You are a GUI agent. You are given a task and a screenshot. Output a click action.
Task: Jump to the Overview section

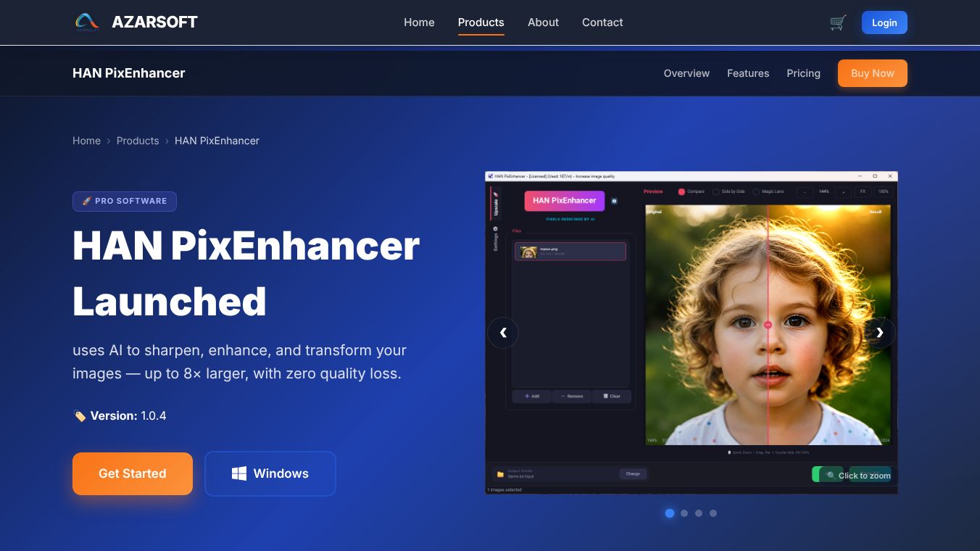pyautogui.click(x=686, y=73)
